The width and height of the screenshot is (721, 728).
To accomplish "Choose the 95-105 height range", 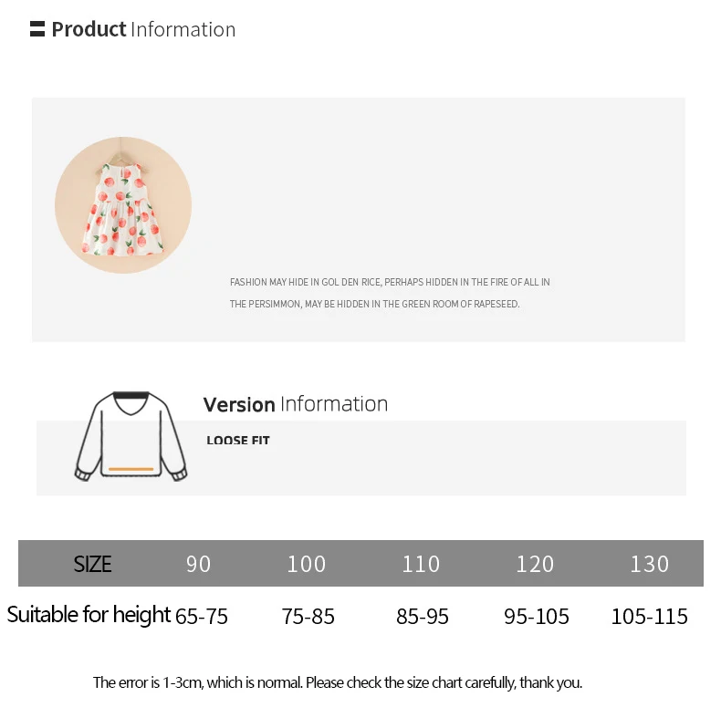I will pos(537,617).
